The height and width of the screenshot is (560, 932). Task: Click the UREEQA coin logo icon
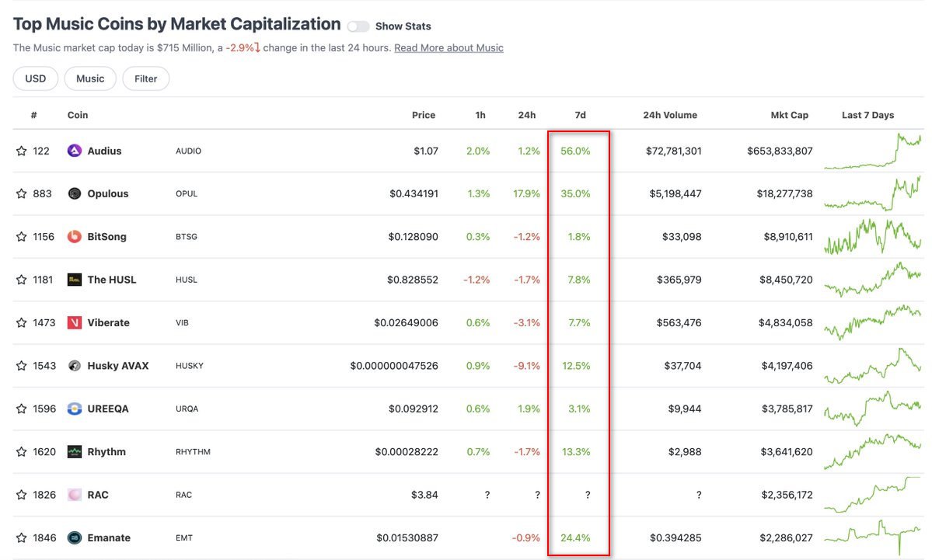click(x=75, y=409)
